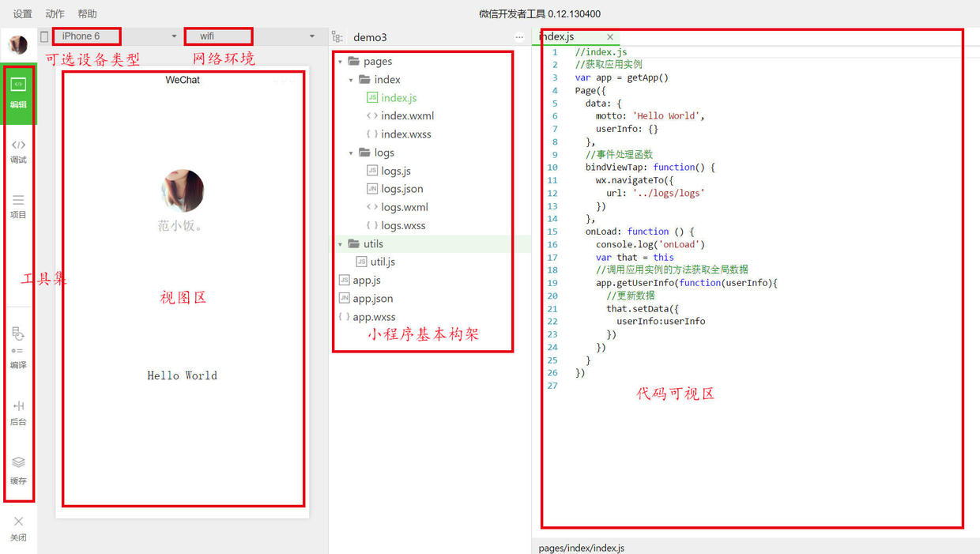This screenshot has width=980, height=554.
Task: Open the index.wxml file
Action: click(407, 116)
